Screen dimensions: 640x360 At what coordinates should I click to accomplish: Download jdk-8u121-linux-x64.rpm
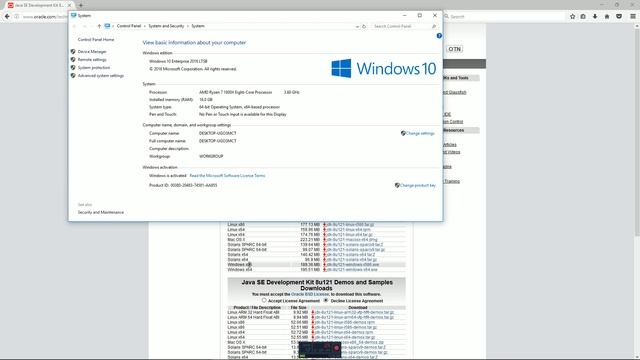point(349,230)
